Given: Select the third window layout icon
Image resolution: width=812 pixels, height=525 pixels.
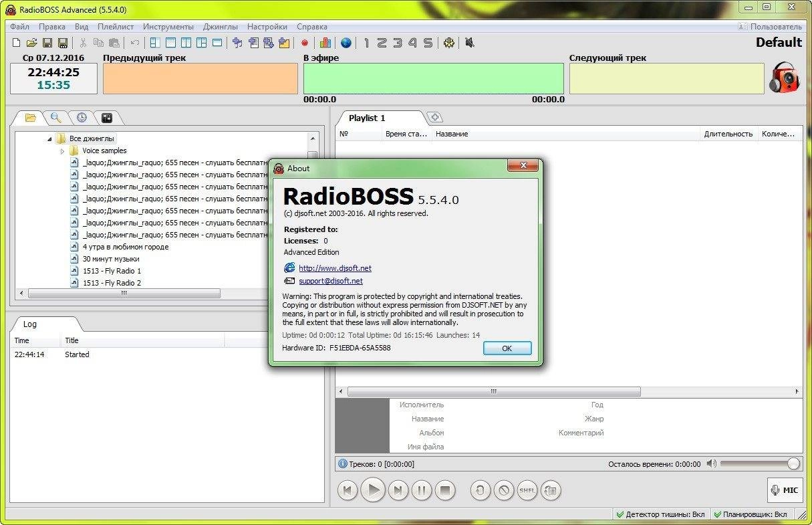Looking at the screenshot, I should (x=186, y=43).
